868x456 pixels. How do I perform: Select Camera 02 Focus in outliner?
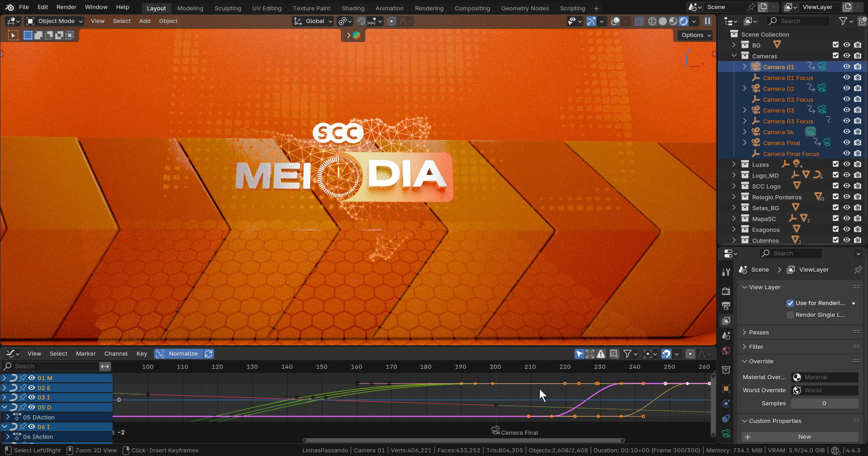coord(788,99)
